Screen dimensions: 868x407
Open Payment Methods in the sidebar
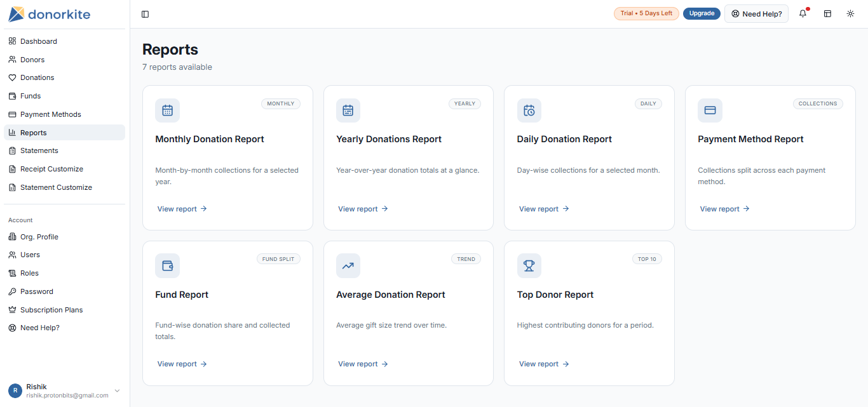pos(64,114)
